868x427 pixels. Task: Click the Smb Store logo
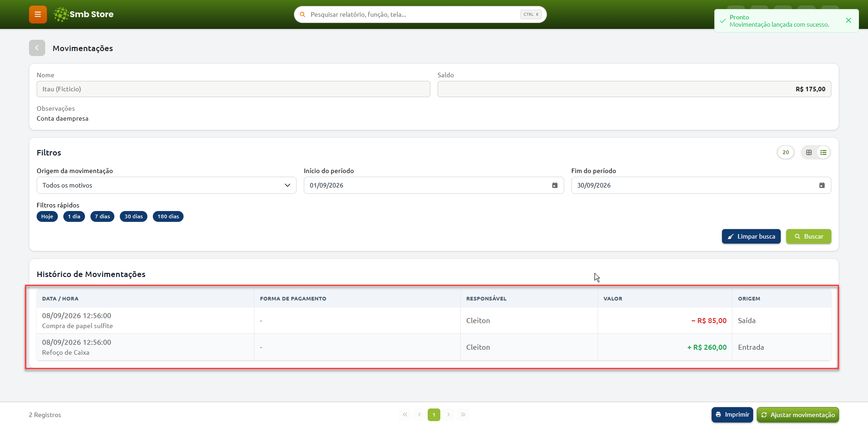[84, 14]
